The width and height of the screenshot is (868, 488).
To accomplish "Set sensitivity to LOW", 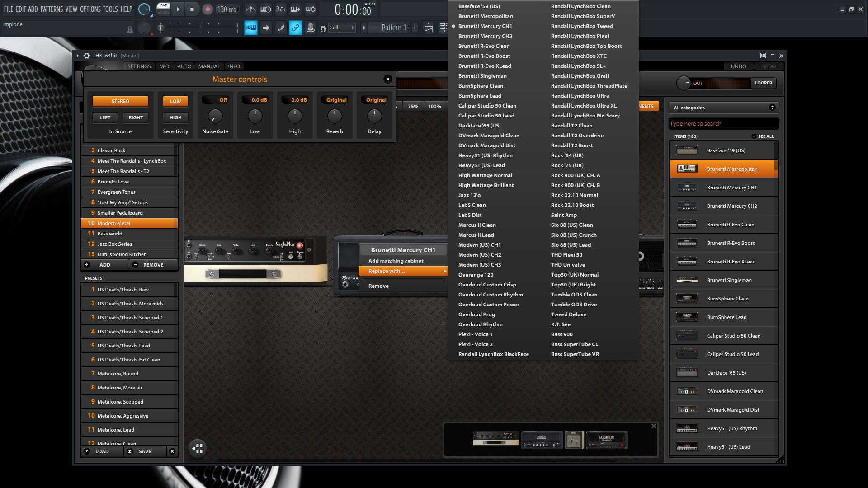I will [175, 101].
